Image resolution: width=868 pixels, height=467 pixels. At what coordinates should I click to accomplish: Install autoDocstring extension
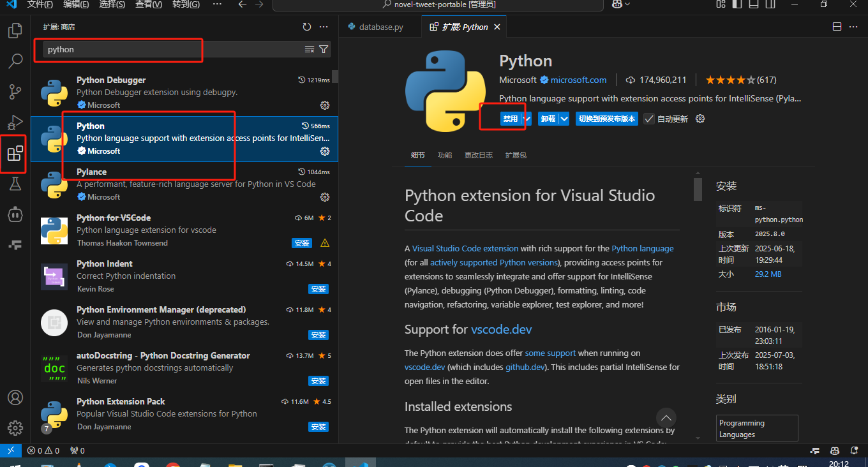318,381
